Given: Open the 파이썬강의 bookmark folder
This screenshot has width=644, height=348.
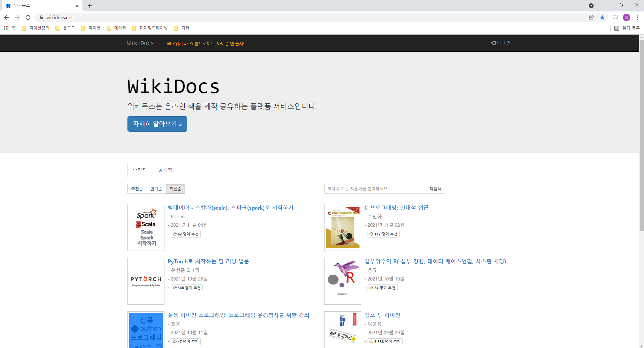Looking at the screenshot, I should tap(36, 28).
